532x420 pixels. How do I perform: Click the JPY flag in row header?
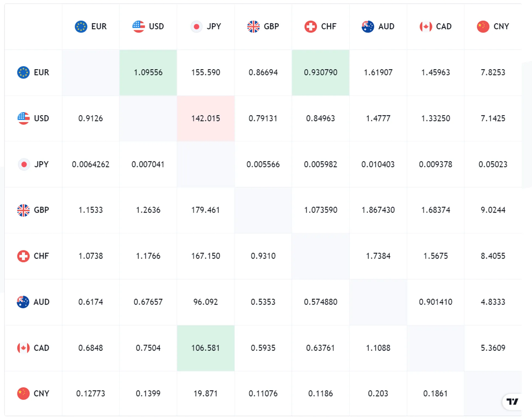(24, 164)
